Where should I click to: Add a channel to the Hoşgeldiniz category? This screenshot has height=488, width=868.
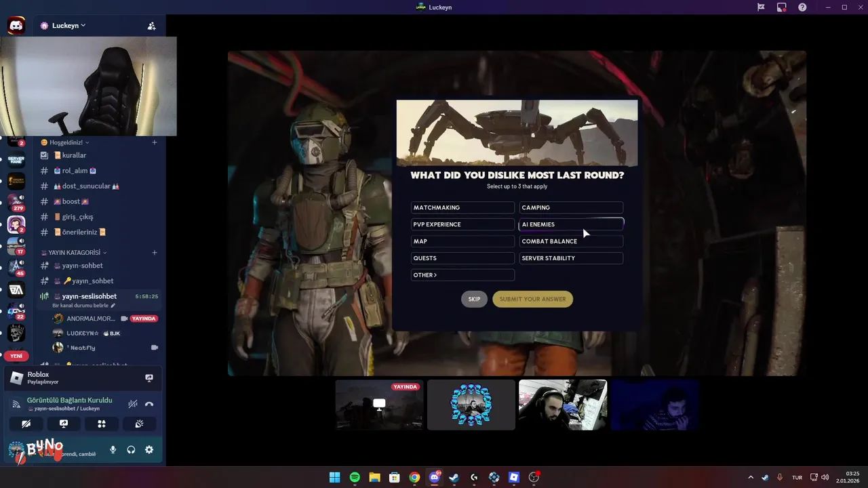click(155, 142)
